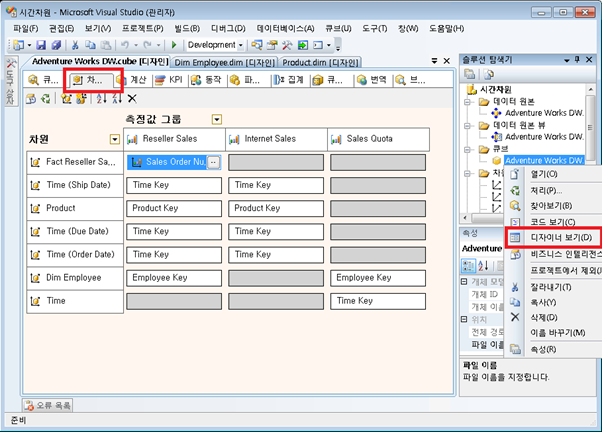Open the 계산 cube designer tab

(x=132, y=80)
